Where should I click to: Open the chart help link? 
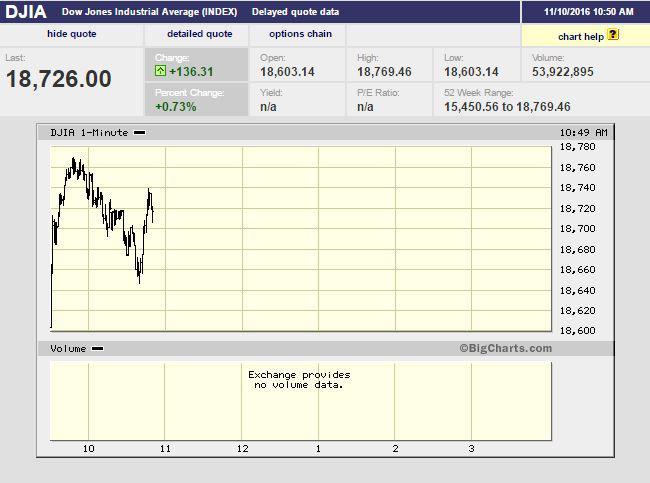tap(581, 36)
